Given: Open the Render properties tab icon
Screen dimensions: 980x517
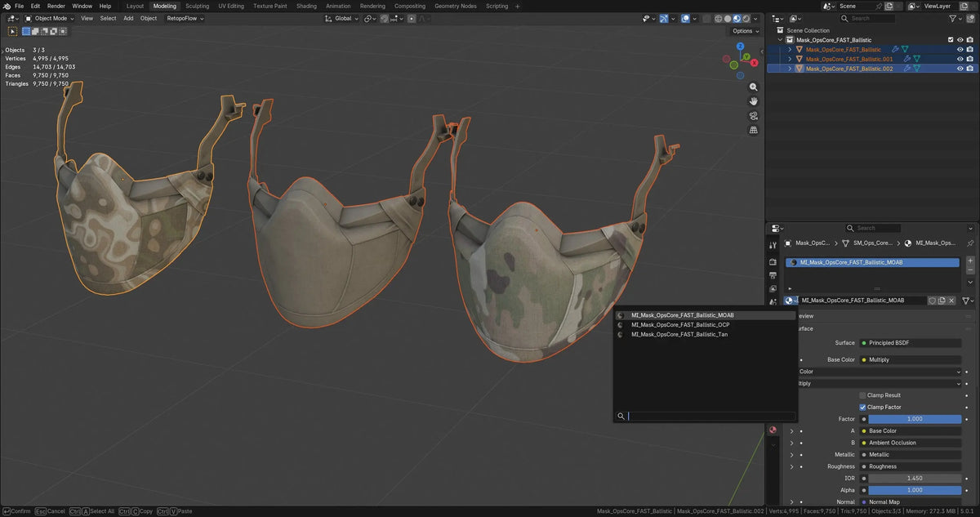Looking at the screenshot, I should (773, 262).
